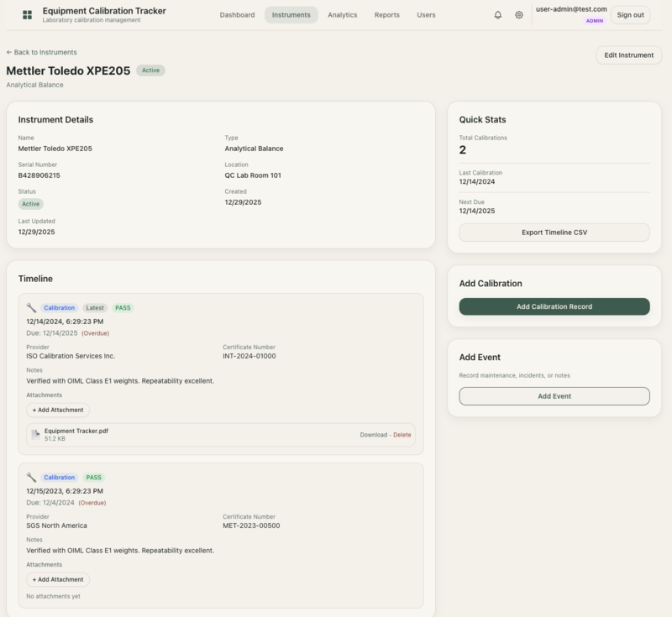Click the wrench icon on the latest calibration

(x=31, y=308)
